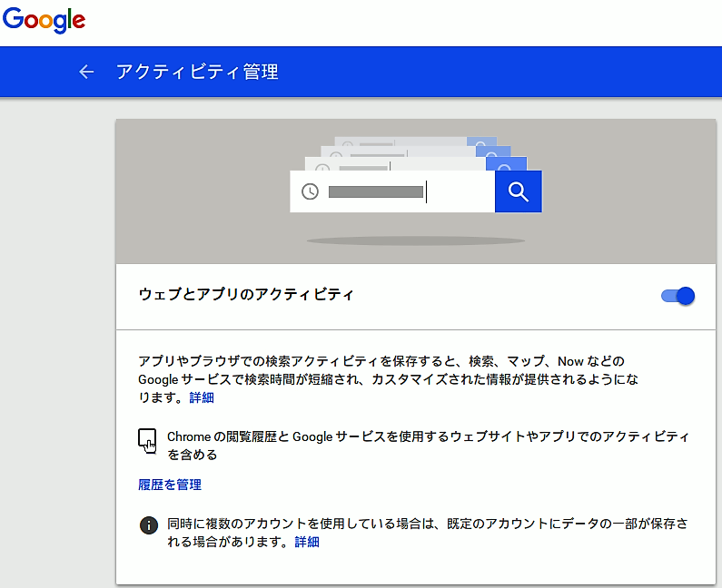
Task: Click the blue search magnifier illustration
Action: [518, 191]
